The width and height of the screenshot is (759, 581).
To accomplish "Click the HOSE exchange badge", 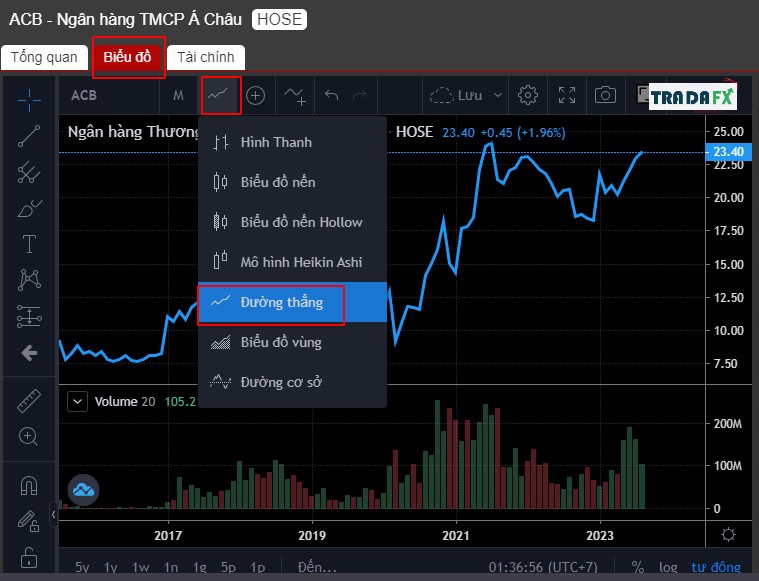I will pos(279,19).
